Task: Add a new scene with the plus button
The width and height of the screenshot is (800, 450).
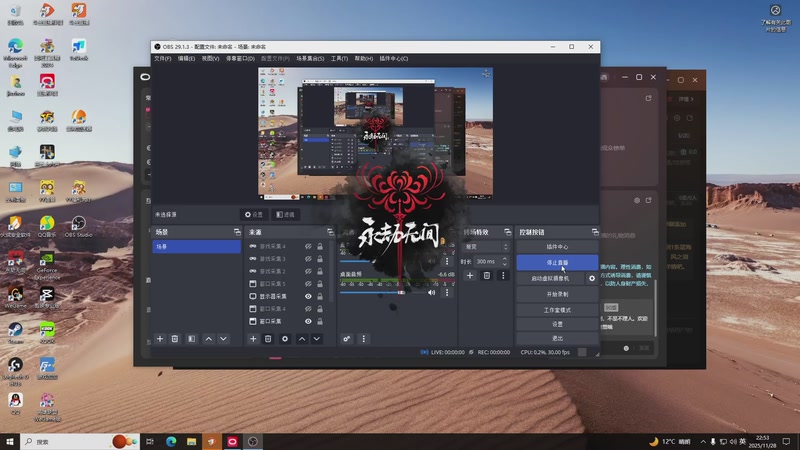Action: [x=160, y=339]
